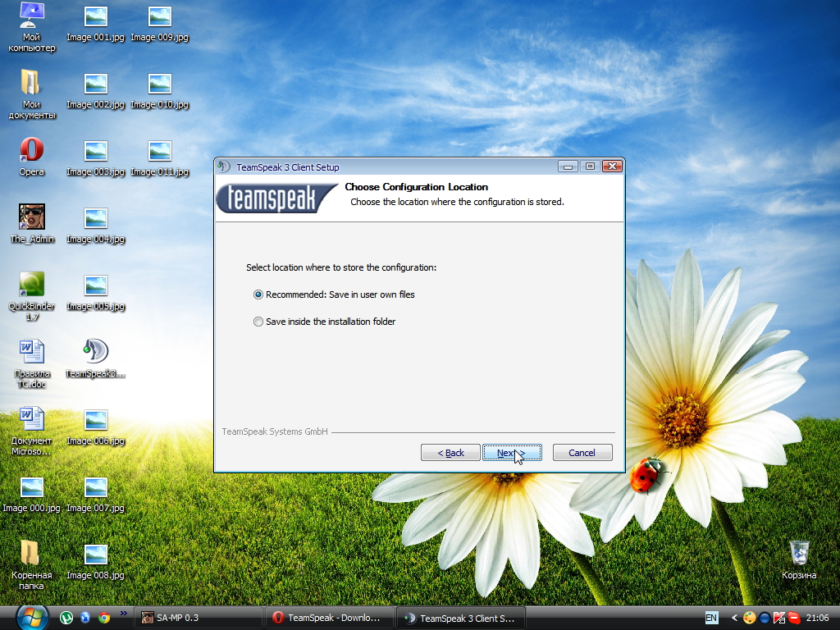Launch uTorrent from quick launch bar
The image size is (840, 630).
(66, 618)
